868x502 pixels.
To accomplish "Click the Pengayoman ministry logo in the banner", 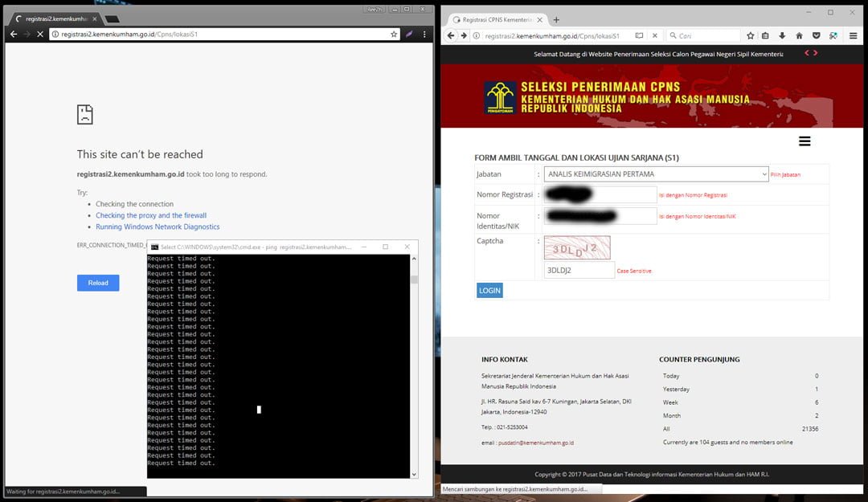I will (x=500, y=97).
